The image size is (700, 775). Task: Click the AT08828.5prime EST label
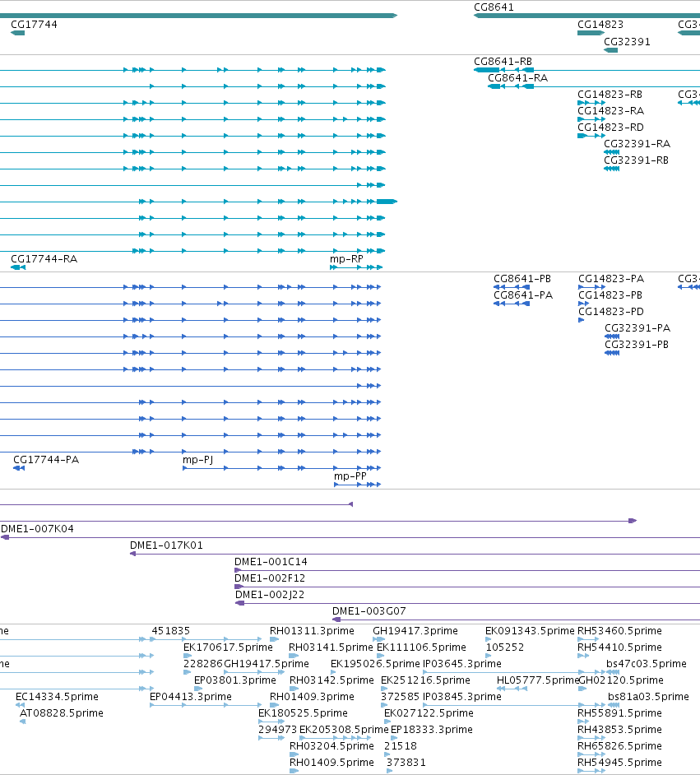pyautogui.click(x=61, y=712)
